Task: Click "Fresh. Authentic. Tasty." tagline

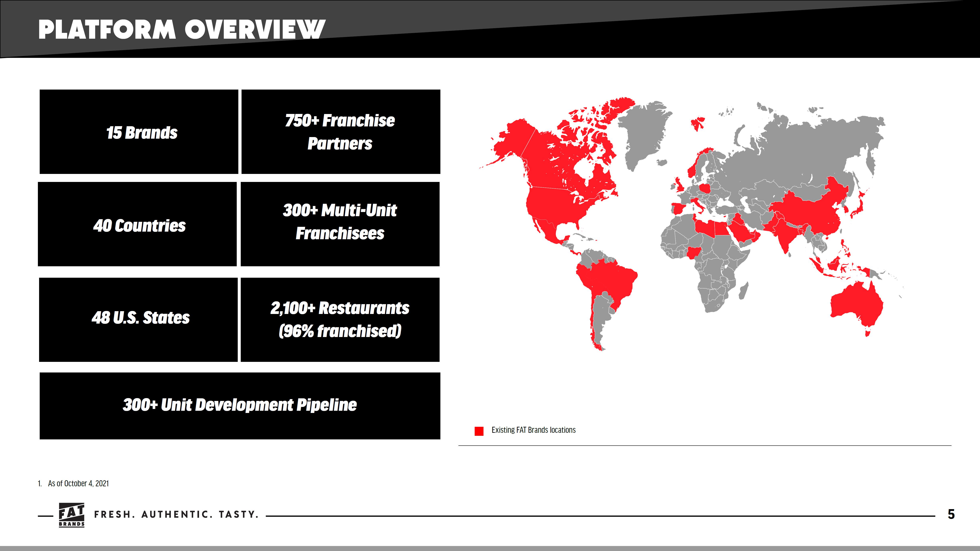Action: pos(177,515)
